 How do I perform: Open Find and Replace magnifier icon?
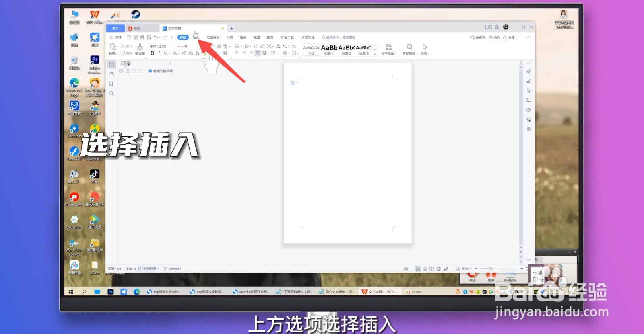click(410, 47)
